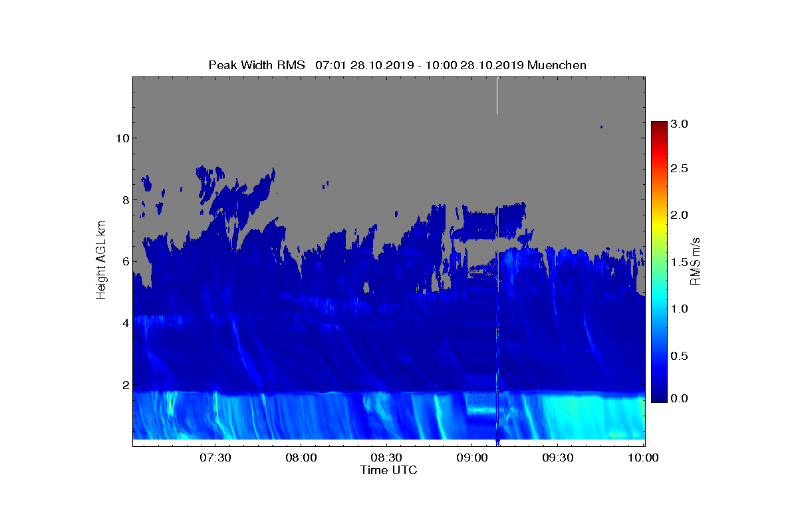Click the 08:00 time tick label
The width and height of the screenshot is (798, 532).
point(301,458)
